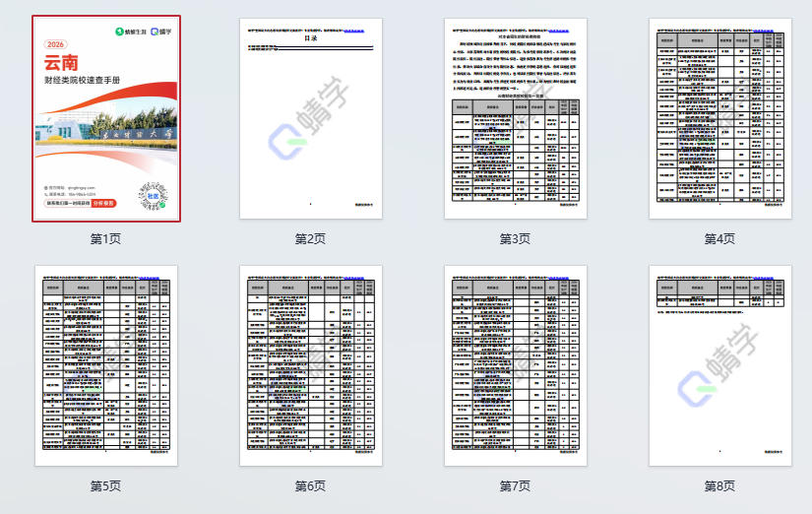This screenshot has width=812, height=514.
Task: Select the page 6 thumbnail
Action: pos(311,365)
